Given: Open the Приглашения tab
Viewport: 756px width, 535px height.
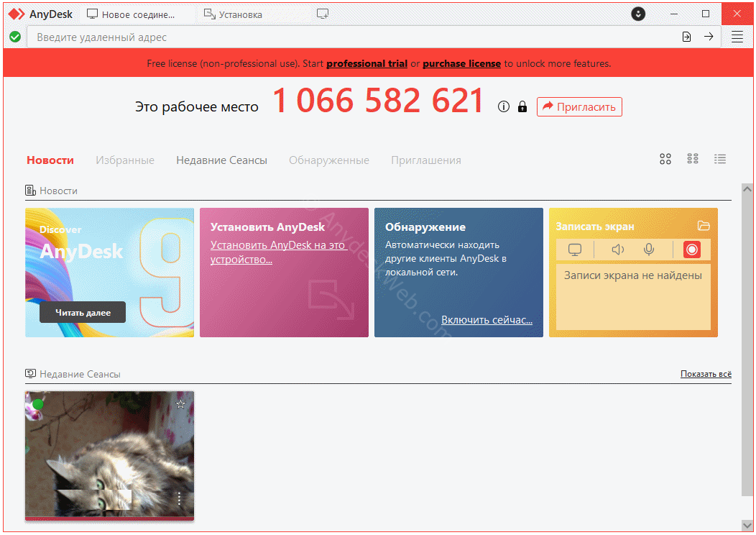Looking at the screenshot, I should pos(425,160).
